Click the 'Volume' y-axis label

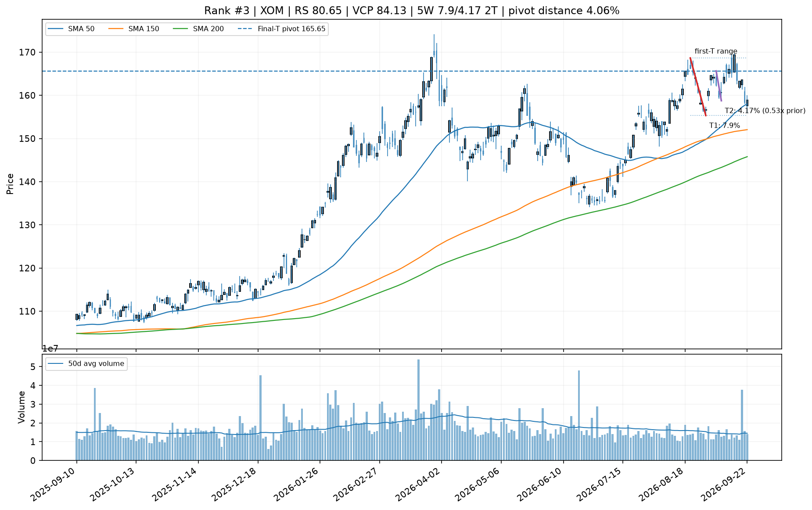pos(21,407)
